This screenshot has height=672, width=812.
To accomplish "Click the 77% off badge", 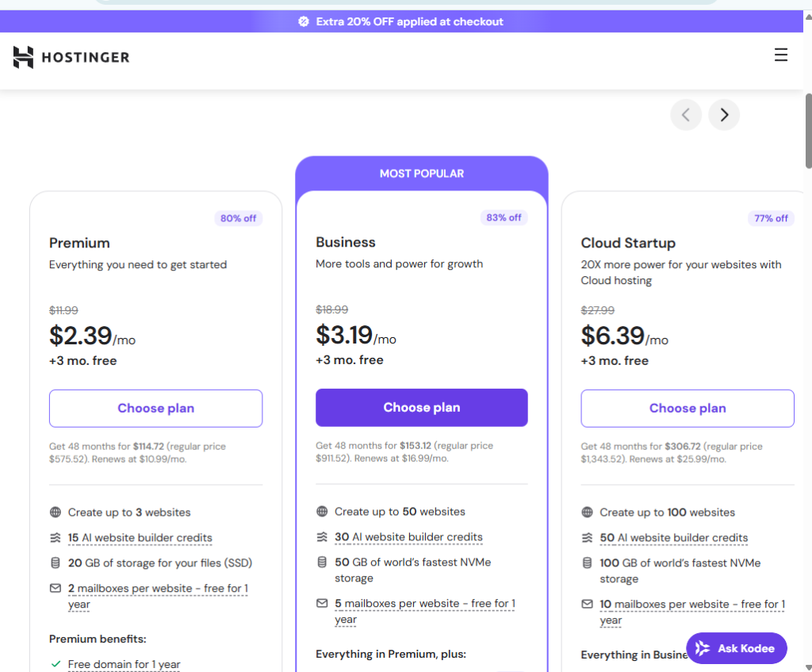I will click(771, 218).
